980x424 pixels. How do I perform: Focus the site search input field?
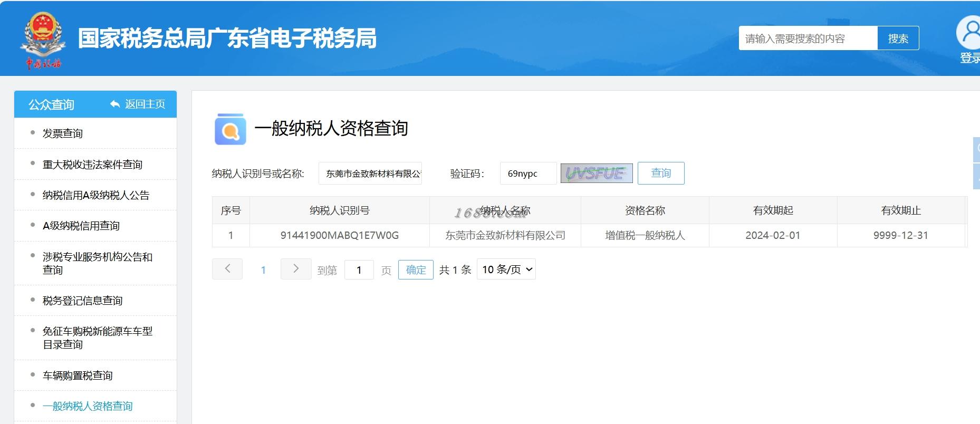tap(808, 38)
